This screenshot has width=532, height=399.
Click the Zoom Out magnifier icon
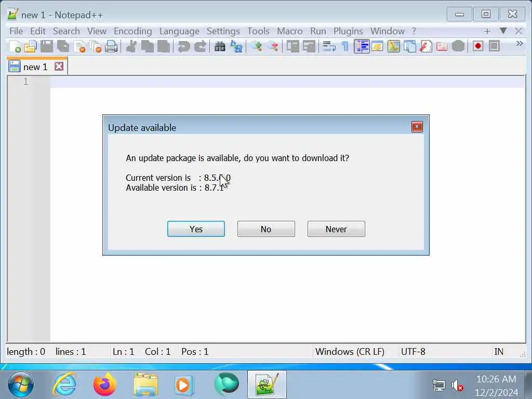[272, 46]
